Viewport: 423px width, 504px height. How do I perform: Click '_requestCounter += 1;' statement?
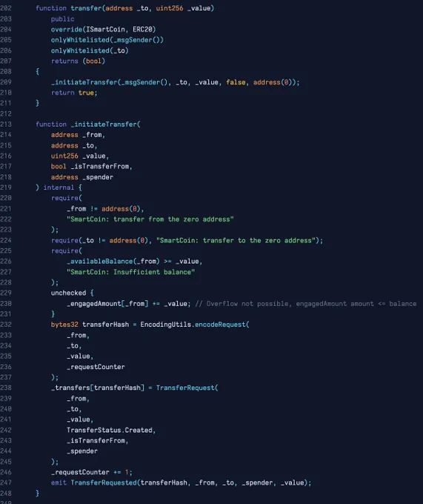tap(92, 473)
